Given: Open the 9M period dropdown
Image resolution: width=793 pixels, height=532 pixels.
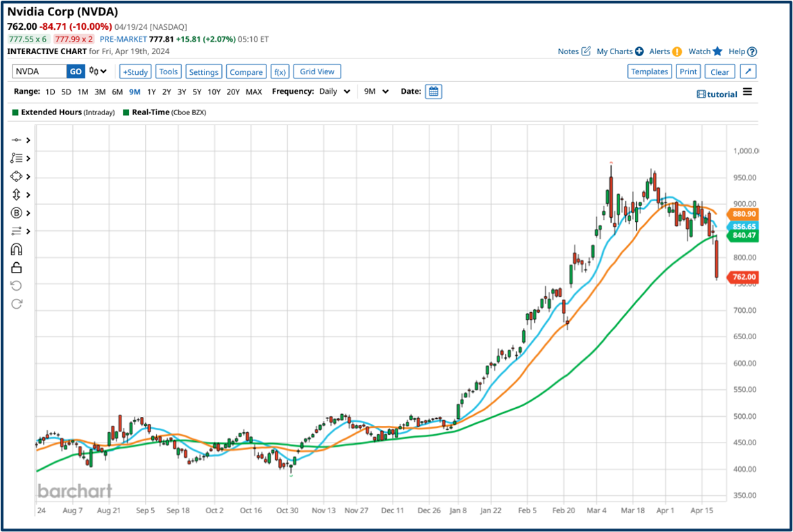Looking at the screenshot, I should [375, 91].
